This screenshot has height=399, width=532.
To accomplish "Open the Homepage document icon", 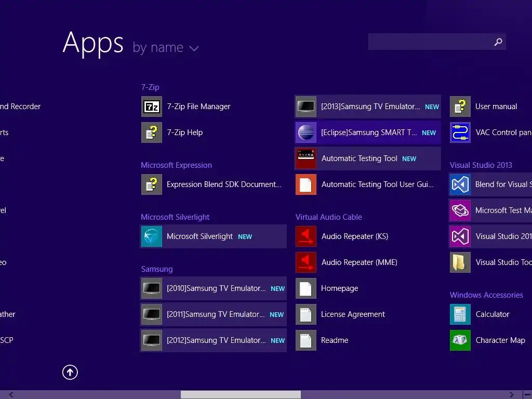I will tap(305, 288).
